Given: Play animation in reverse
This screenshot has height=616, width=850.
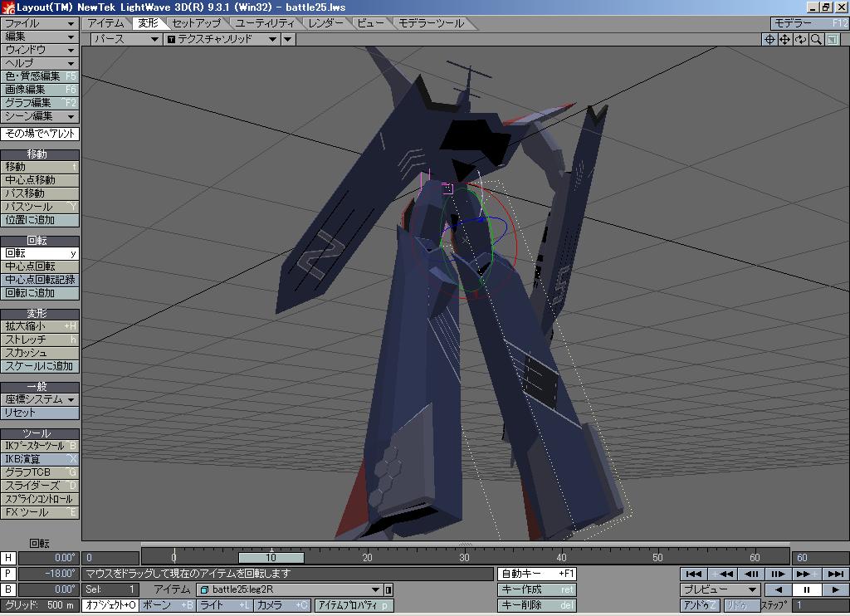Looking at the screenshot, I should pyautogui.click(x=778, y=589).
